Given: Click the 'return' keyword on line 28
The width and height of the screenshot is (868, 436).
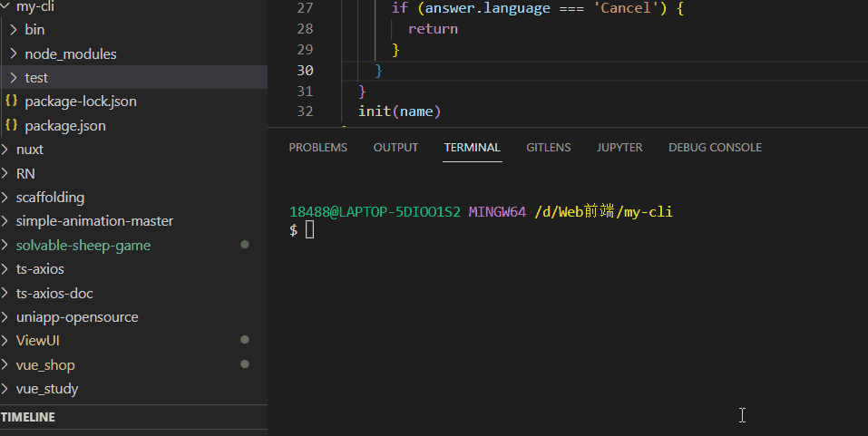Looking at the screenshot, I should [x=433, y=29].
